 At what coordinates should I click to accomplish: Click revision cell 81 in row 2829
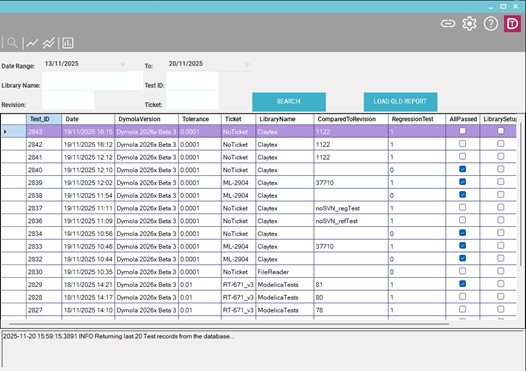[x=351, y=285]
